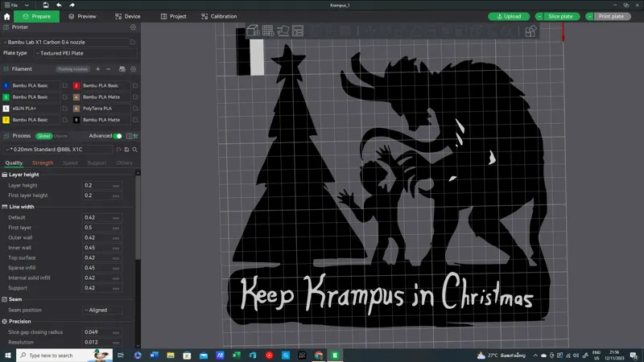Screen dimensions: 644x362
Task: Open the File menu dropdown arrow
Action: click(27, 5)
